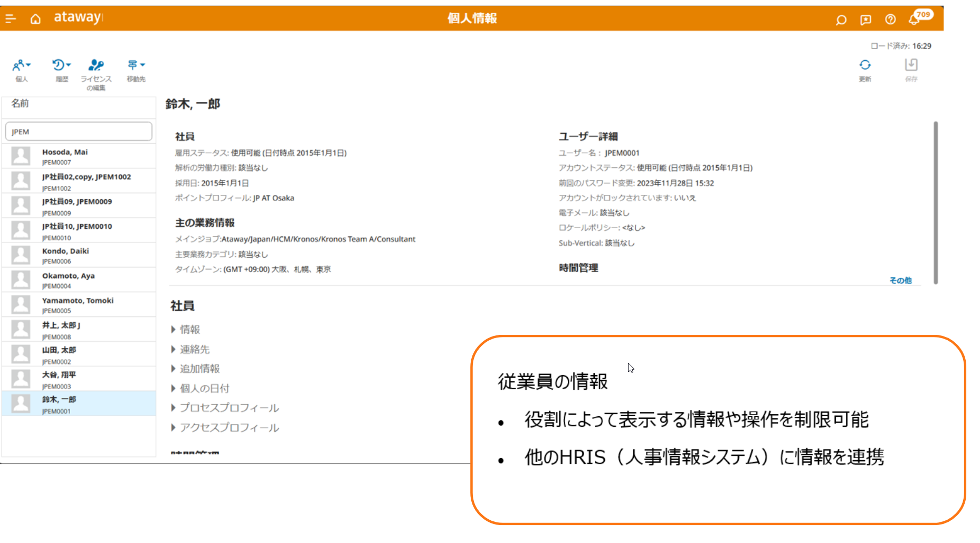This screenshot has height=543, width=980.
Task: Open the 移動先 go-to dropdown
Action: tap(136, 65)
